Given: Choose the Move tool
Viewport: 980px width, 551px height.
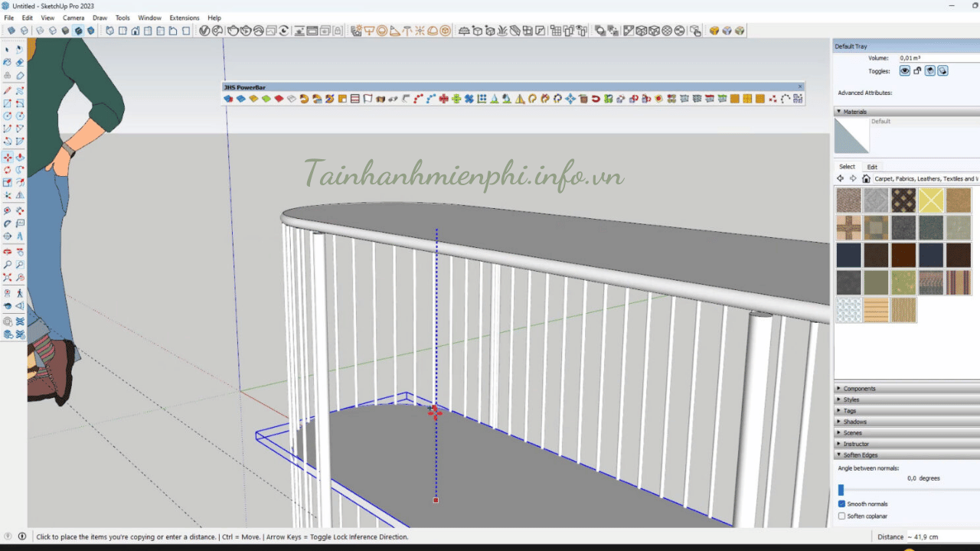Looking at the screenshot, I should 8,157.
